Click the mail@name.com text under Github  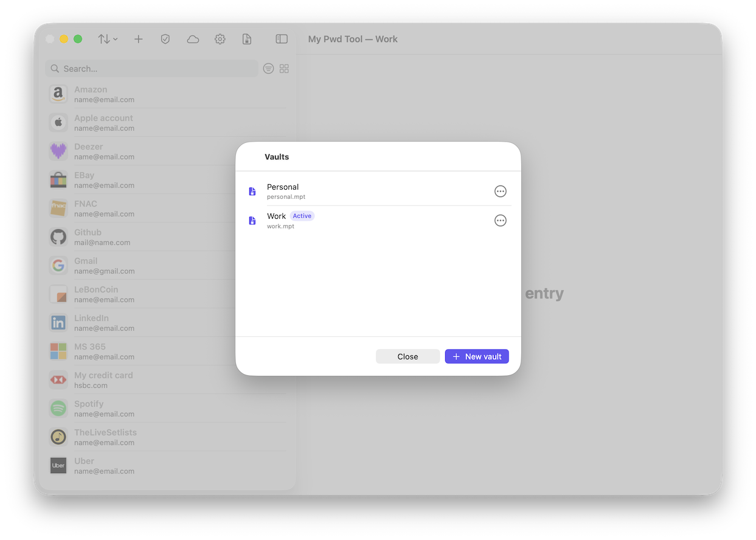(x=102, y=243)
